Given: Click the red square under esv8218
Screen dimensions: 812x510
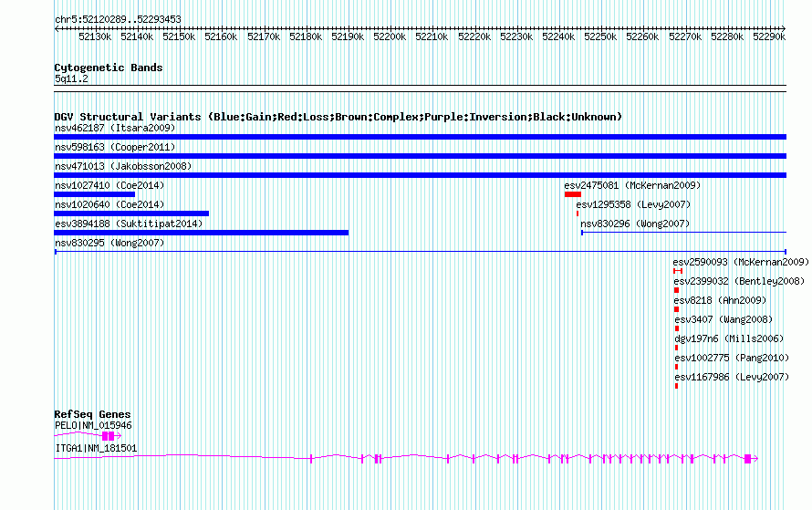Looking at the screenshot, I should coord(676,309).
